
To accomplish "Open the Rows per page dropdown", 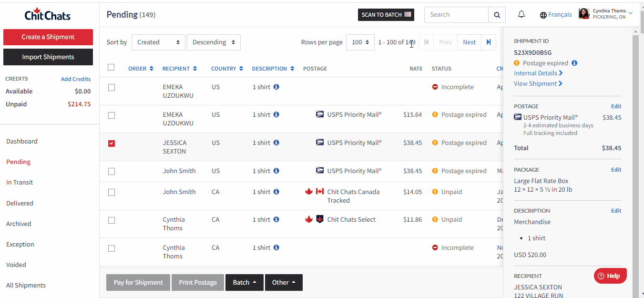I will [360, 42].
